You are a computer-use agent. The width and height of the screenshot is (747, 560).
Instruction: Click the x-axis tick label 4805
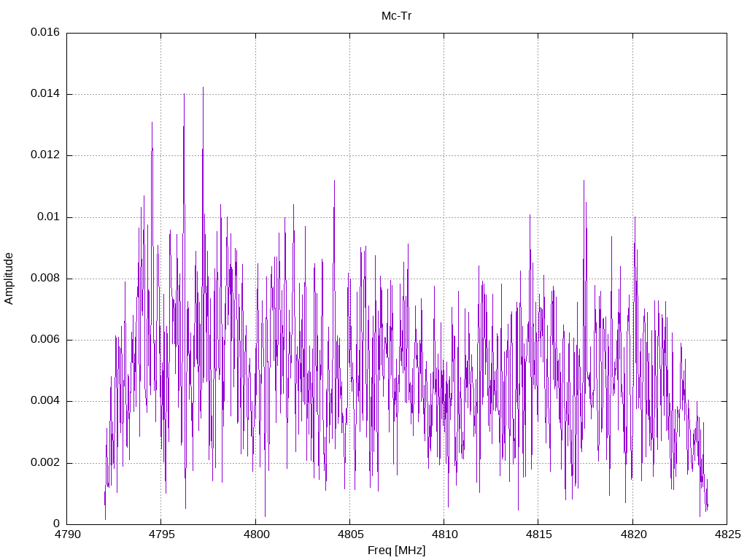pos(350,534)
